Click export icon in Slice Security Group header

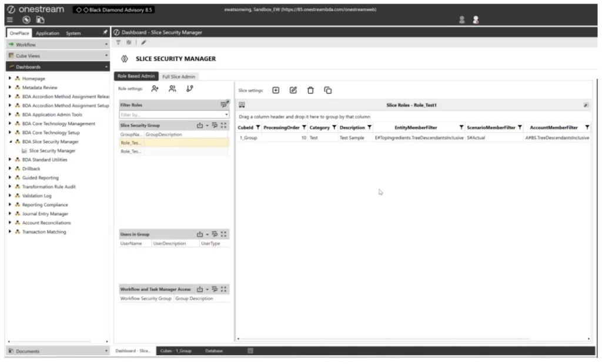200,126
